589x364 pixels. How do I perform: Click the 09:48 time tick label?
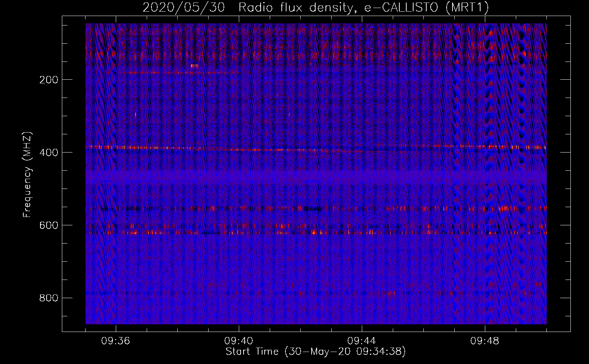click(x=485, y=341)
